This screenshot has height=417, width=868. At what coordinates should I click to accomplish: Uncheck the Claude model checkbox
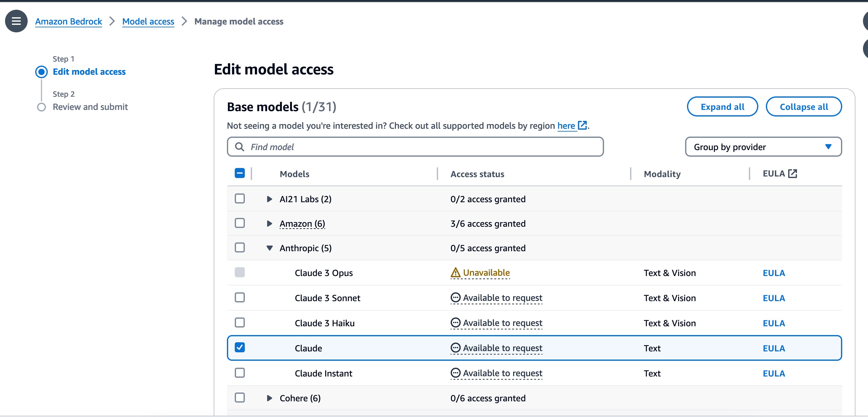click(x=239, y=347)
